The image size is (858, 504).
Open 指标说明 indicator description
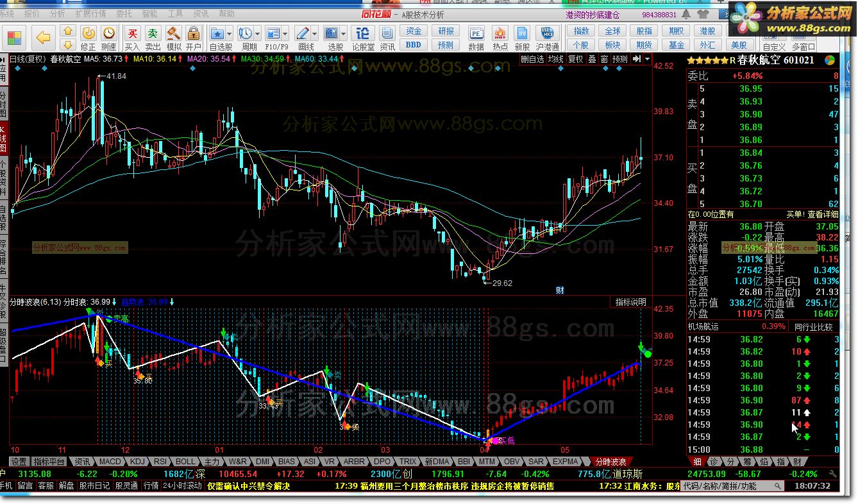[630, 302]
